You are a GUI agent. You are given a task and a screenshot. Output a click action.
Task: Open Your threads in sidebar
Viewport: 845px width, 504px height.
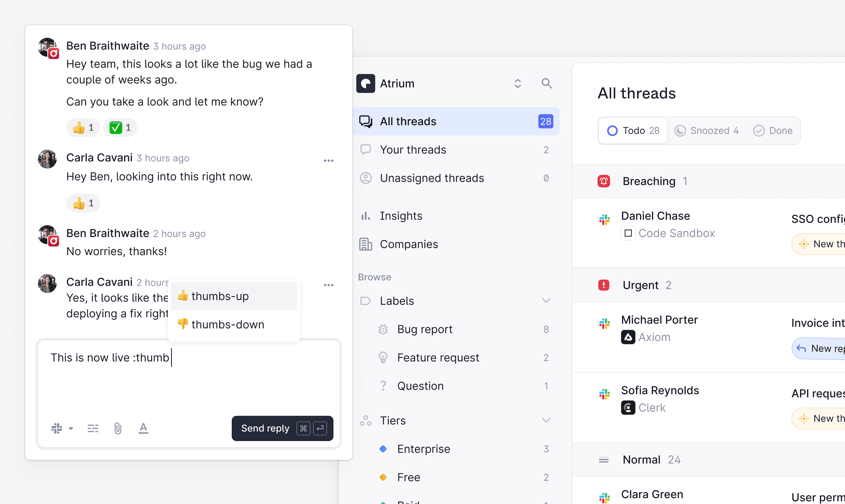click(413, 150)
